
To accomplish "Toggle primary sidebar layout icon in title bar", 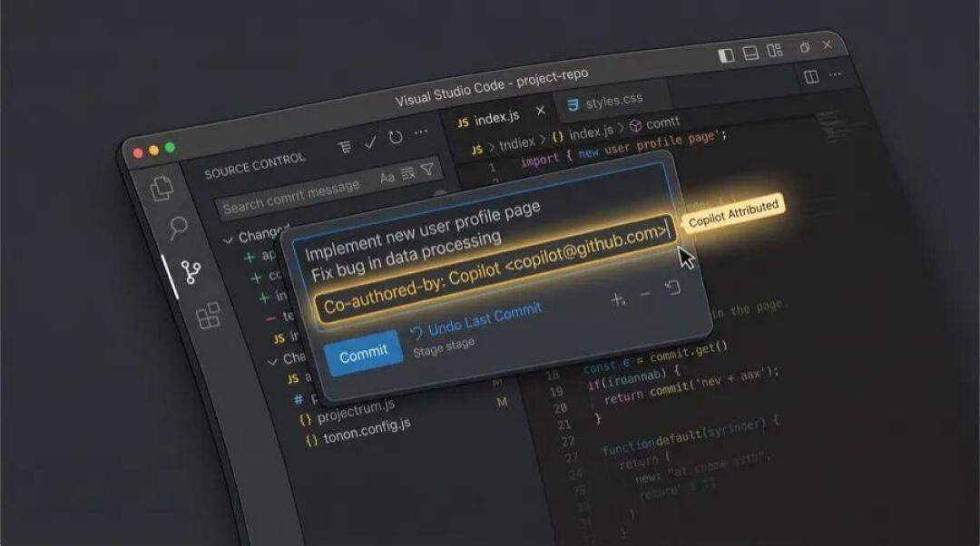I will (x=726, y=55).
